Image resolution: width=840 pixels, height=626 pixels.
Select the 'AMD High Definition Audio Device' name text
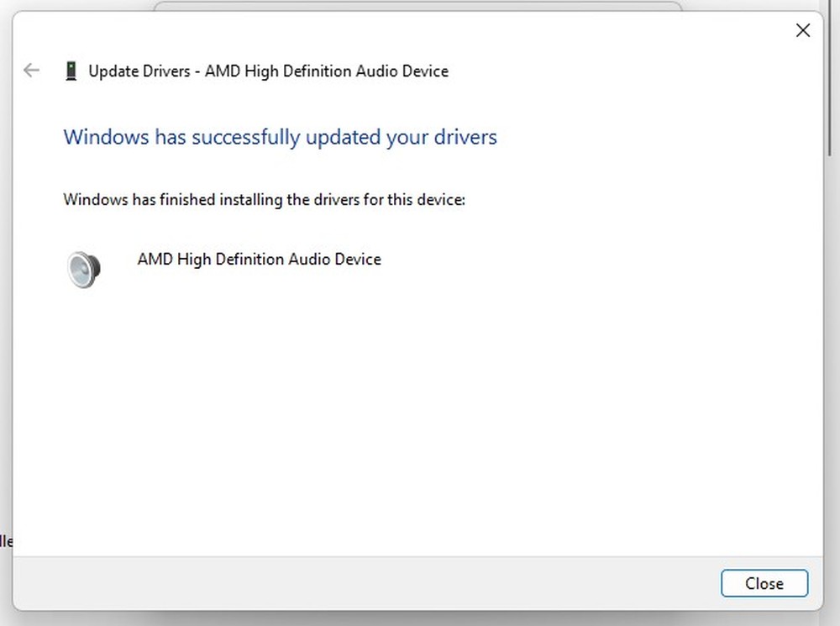[x=260, y=260]
